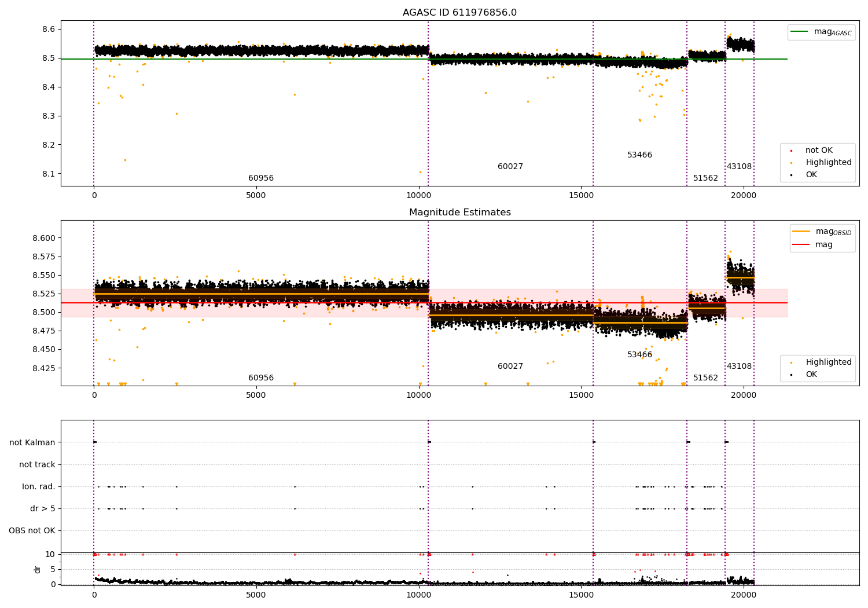The height and width of the screenshot is (608, 868).
Task: Click the 8.3 y-tick in top plot
Action: pyautogui.click(x=49, y=116)
